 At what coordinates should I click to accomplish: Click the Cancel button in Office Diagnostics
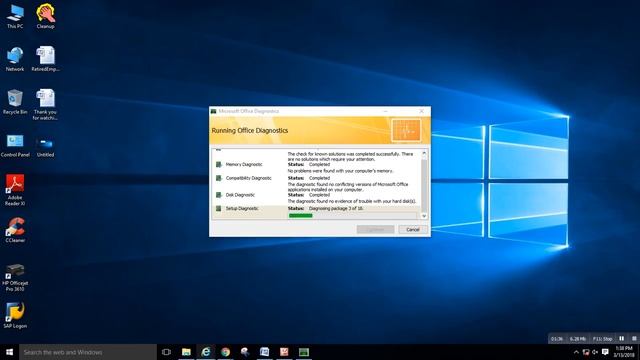point(413,229)
